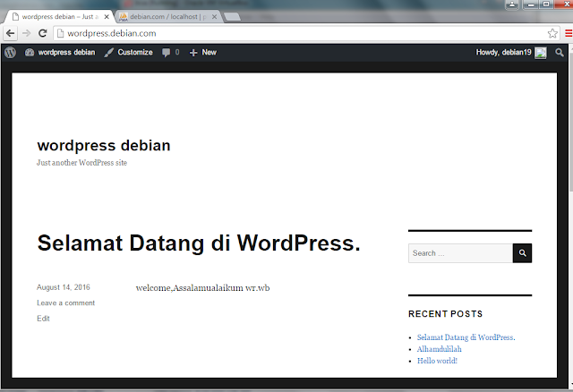
Task: Click the August 14, 2016 date link
Action: (x=64, y=287)
